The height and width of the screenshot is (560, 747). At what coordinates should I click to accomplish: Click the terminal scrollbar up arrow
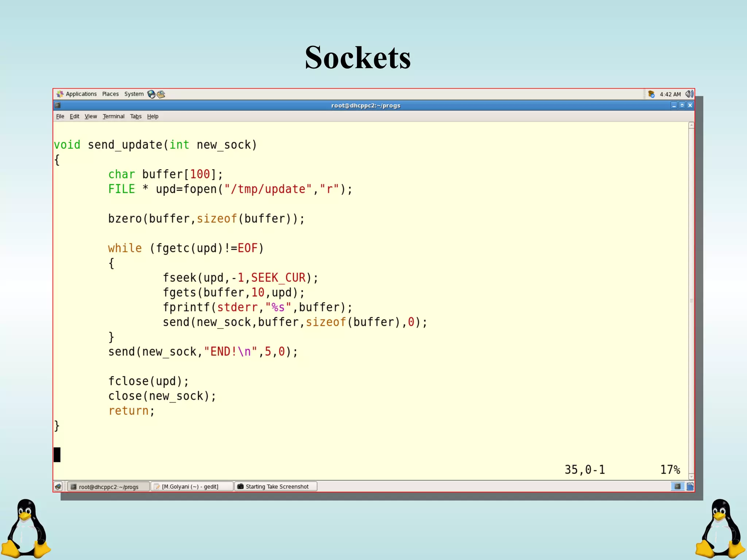click(x=691, y=125)
